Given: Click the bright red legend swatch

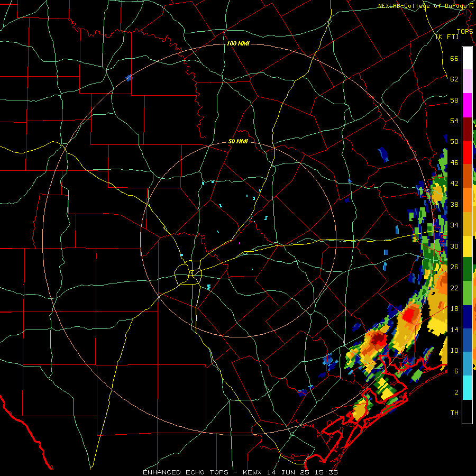Looking at the screenshot, I should click(467, 152).
